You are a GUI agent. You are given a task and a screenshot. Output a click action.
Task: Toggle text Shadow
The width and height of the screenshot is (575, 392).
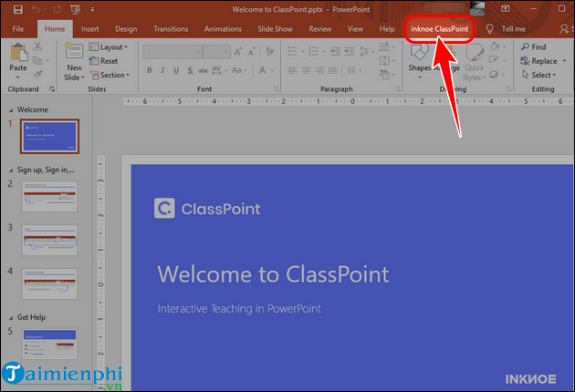tap(190, 70)
